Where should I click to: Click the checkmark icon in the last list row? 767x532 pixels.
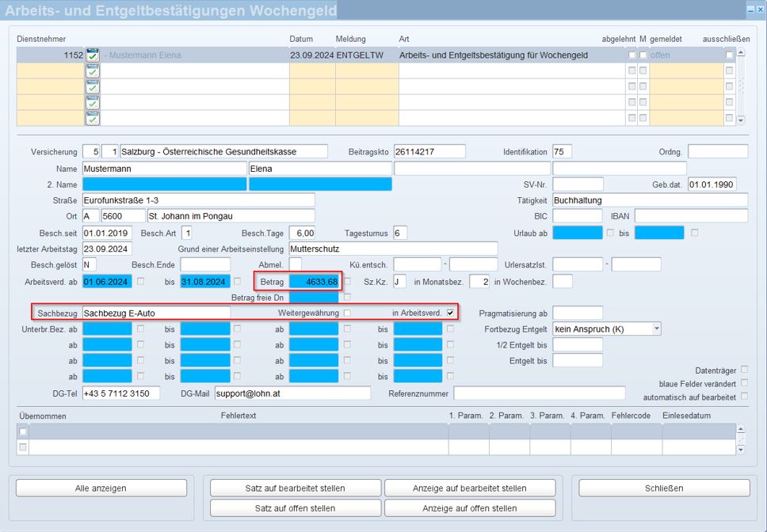coord(93,119)
